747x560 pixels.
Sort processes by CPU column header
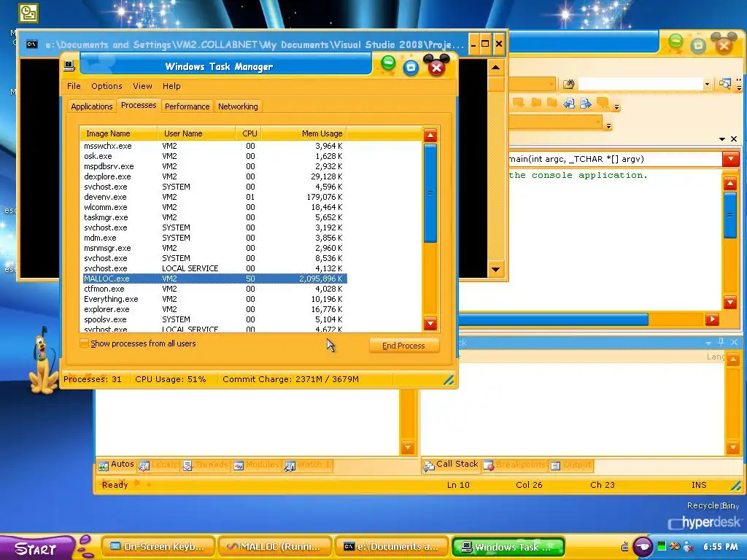click(x=249, y=133)
